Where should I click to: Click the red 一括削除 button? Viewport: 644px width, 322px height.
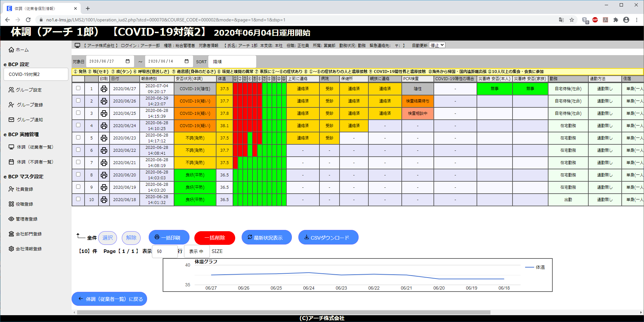coord(214,238)
